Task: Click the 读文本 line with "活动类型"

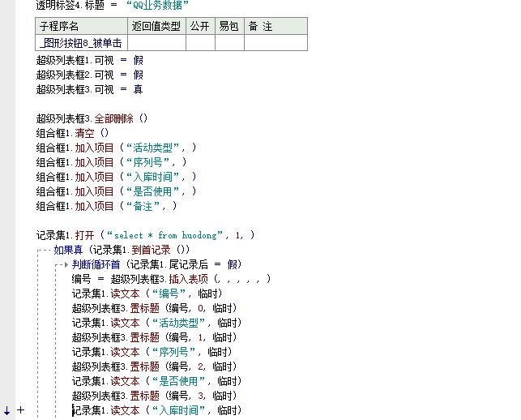Action: pos(156,323)
